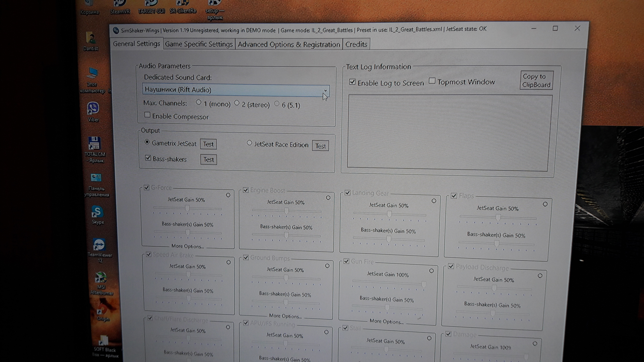Click the G-Force panel round indicator

(228, 195)
